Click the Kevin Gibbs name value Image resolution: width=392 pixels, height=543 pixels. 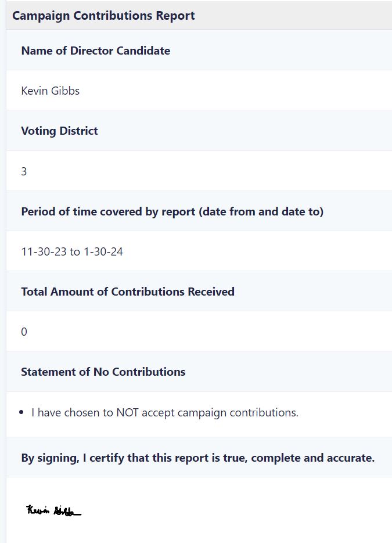tap(50, 91)
